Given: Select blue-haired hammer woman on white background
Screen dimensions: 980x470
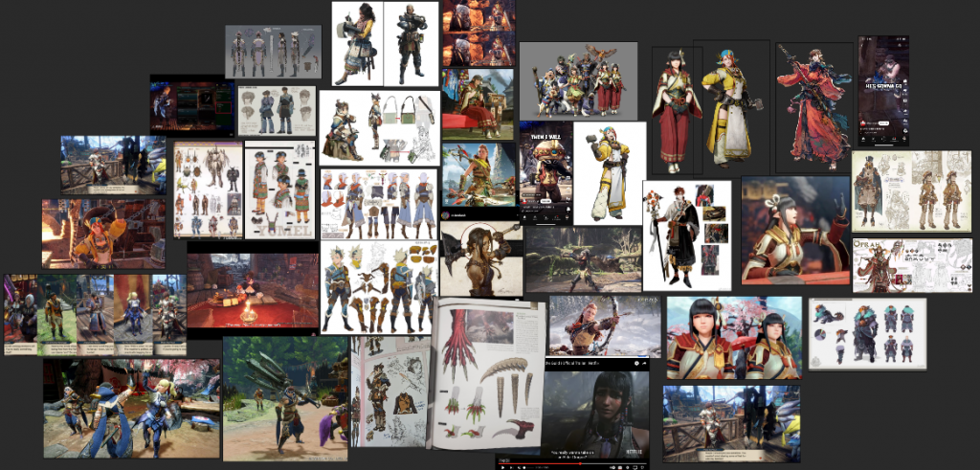Looking at the screenshot, I should click(x=610, y=173).
